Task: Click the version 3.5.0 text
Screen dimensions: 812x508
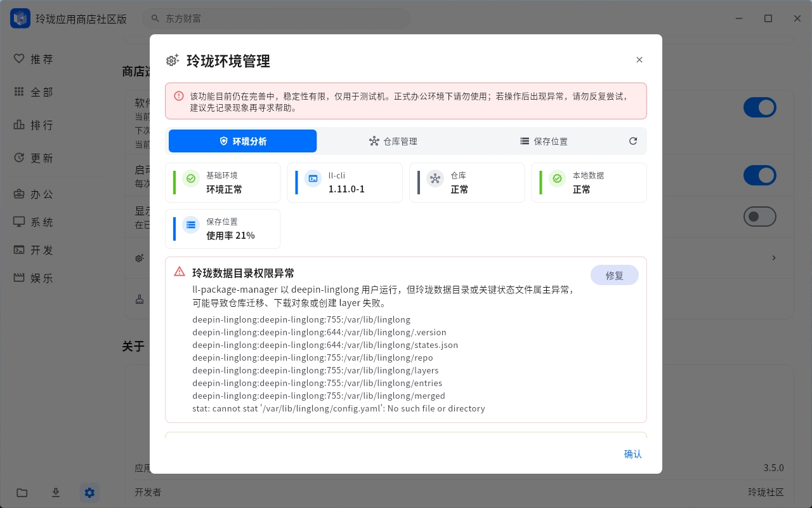Action: 774,468
